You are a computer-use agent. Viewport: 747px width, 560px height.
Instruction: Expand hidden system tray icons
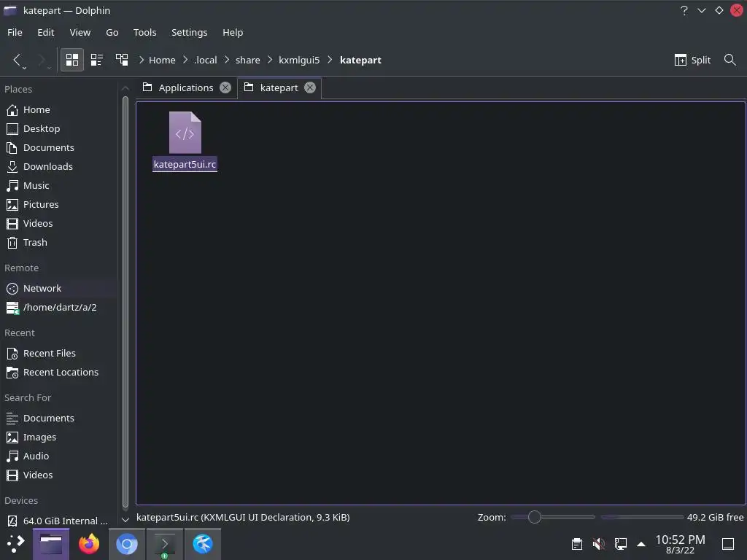click(x=641, y=544)
